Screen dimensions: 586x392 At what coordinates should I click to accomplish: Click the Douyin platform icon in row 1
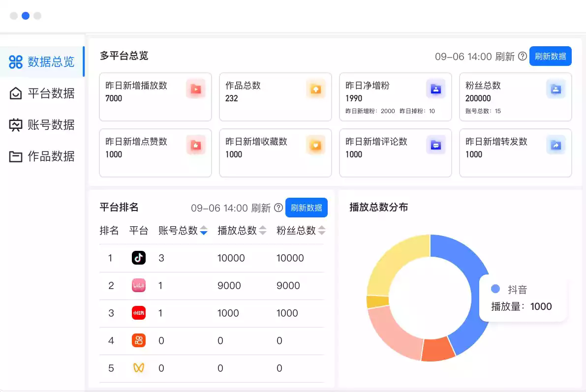pyautogui.click(x=139, y=258)
